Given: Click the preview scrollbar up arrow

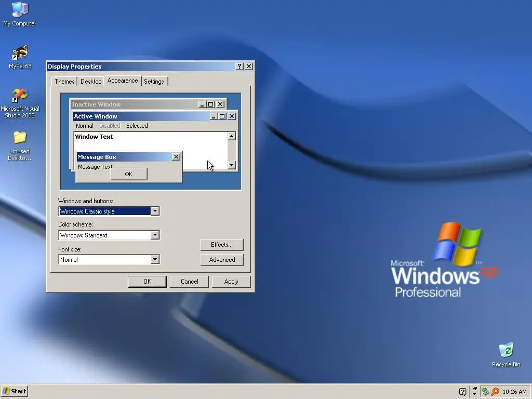Looking at the screenshot, I should coord(231,136).
